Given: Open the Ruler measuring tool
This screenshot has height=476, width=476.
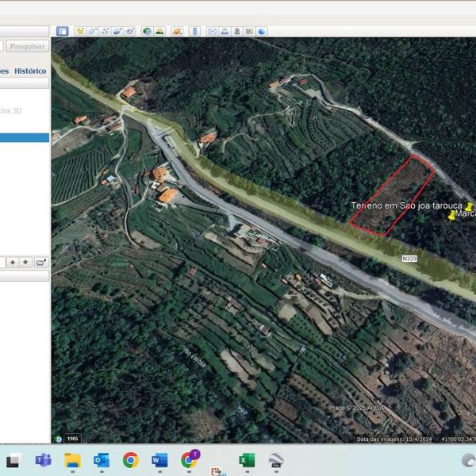Looking at the screenshot, I should coord(194,31).
